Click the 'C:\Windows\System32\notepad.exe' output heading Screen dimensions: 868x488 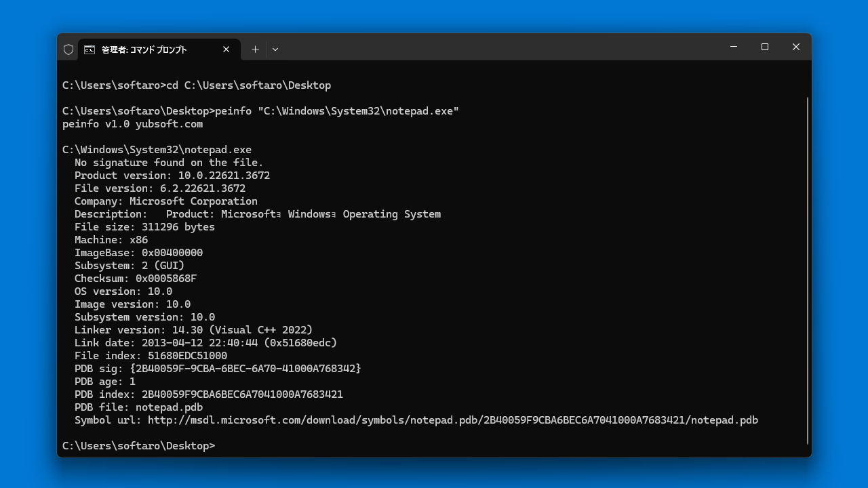point(157,150)
